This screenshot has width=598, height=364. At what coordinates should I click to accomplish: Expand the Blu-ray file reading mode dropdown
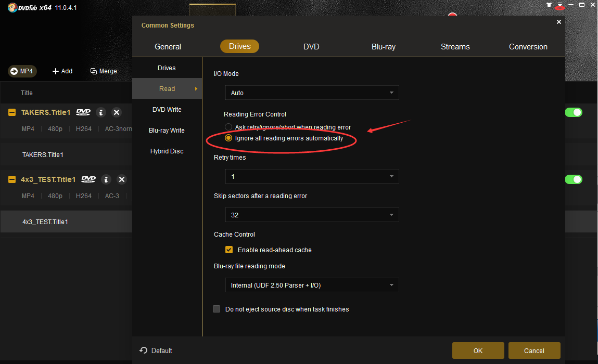pyautogui.click(x=312, y=285)
